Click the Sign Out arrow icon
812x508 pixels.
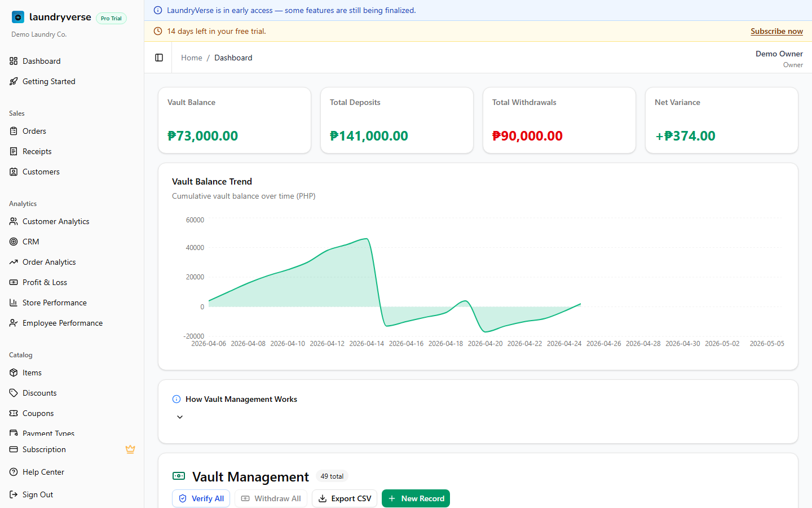coord(14,494)
